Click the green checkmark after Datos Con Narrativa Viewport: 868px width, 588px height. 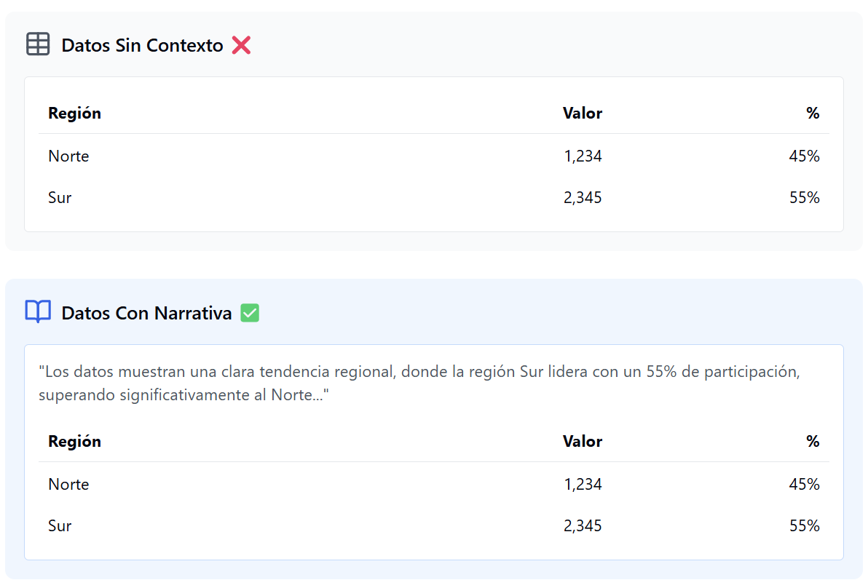pos(250,313)
